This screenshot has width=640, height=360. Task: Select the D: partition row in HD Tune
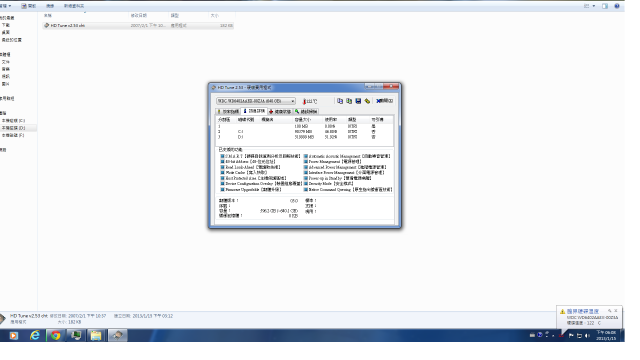304,137
